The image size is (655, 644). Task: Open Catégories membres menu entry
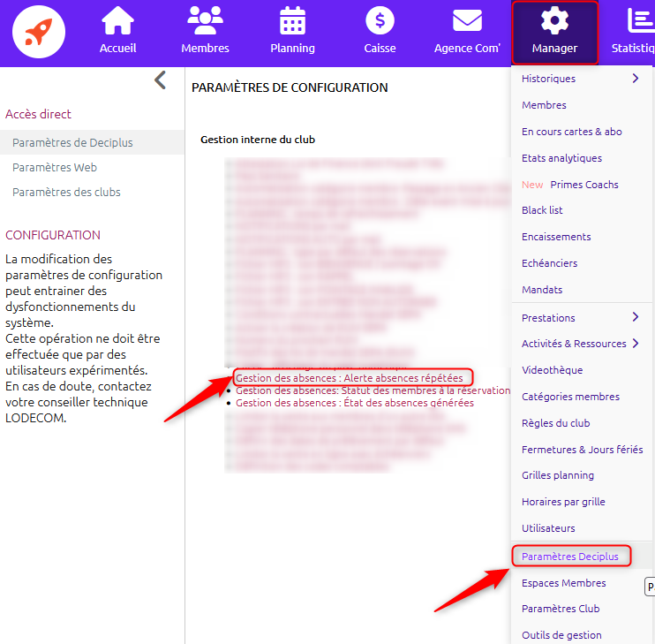(570, 397)
